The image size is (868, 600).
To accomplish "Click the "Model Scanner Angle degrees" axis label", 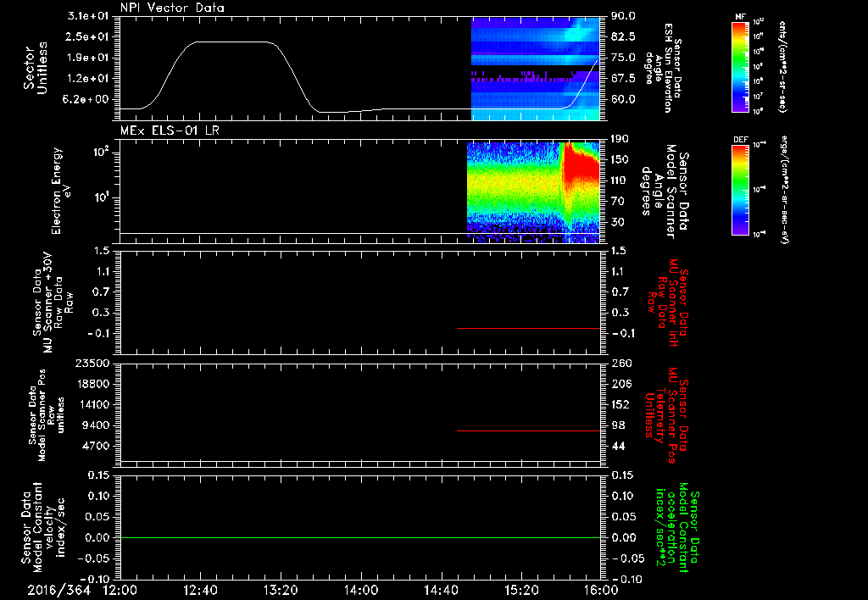I will (665, 191).
